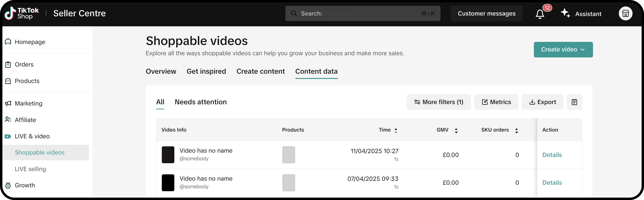Focus the Search input field
The height and width of the screenshot is (200, 644).
point(362,14)
